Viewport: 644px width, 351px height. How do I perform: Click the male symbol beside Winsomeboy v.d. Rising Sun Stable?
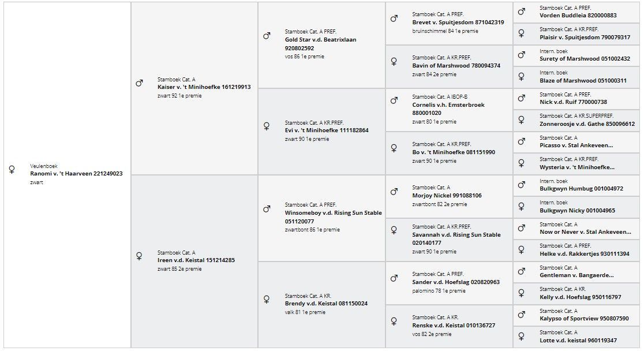pos(267,209)
